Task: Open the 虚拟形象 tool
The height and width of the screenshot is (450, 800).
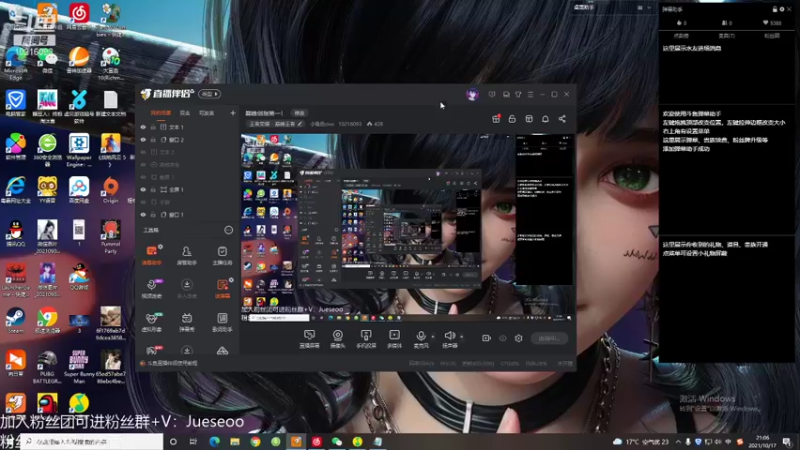Action: (152, 322)
